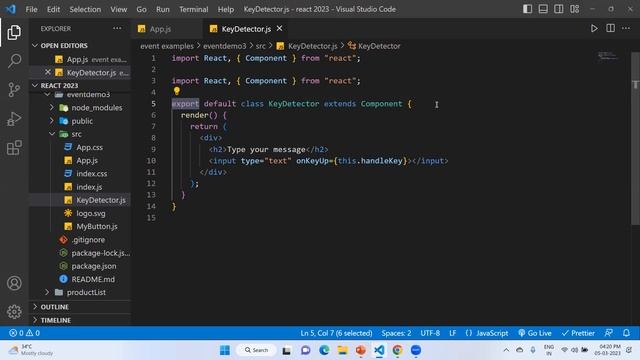Open Google Chrome from taskbar
Image resolution: width=640 pixels, height=360 pixels.
coord(397,350)
